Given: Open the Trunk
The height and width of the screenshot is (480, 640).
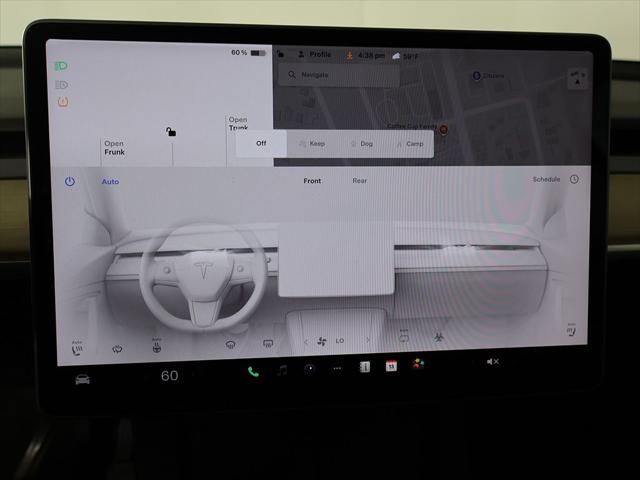Looking at the screenshot, I should tap(238, 123).
